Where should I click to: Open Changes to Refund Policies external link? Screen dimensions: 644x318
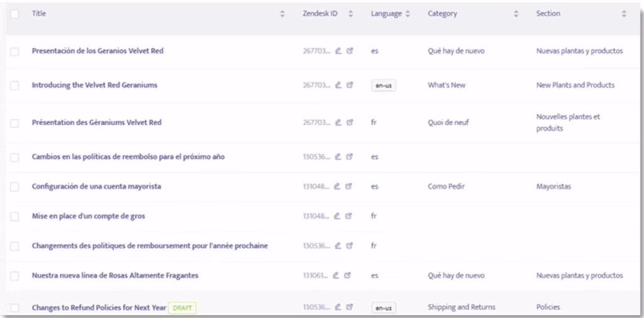pyautogui.click(x=350, y=307)
